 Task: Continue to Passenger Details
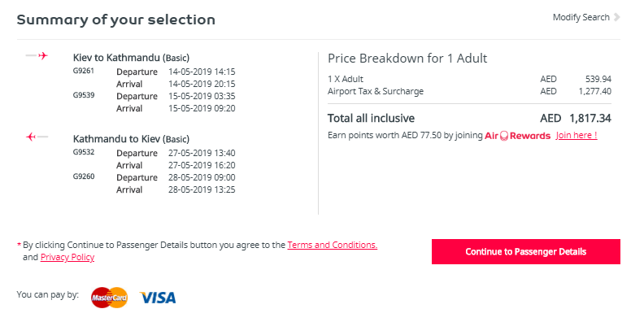click(526, 251)
